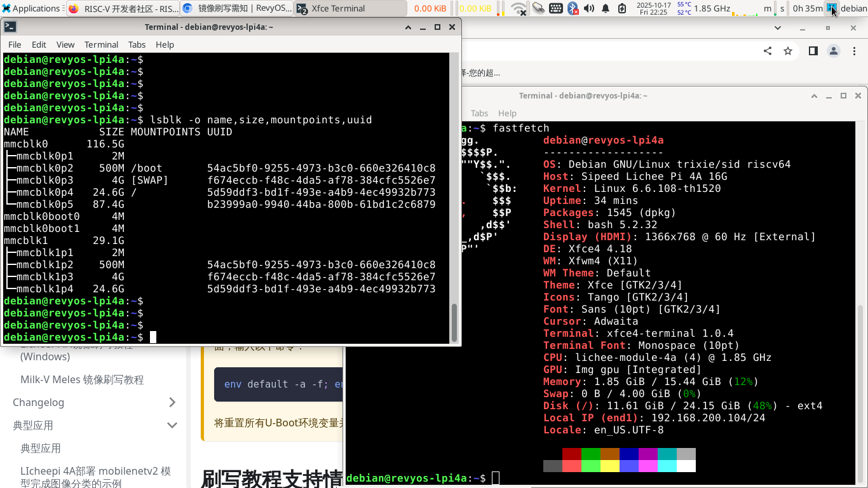Click the Bluetooth icon in system tray
Image resolution: width=868 pixels, height=488 pixels.
click(573, 8)
